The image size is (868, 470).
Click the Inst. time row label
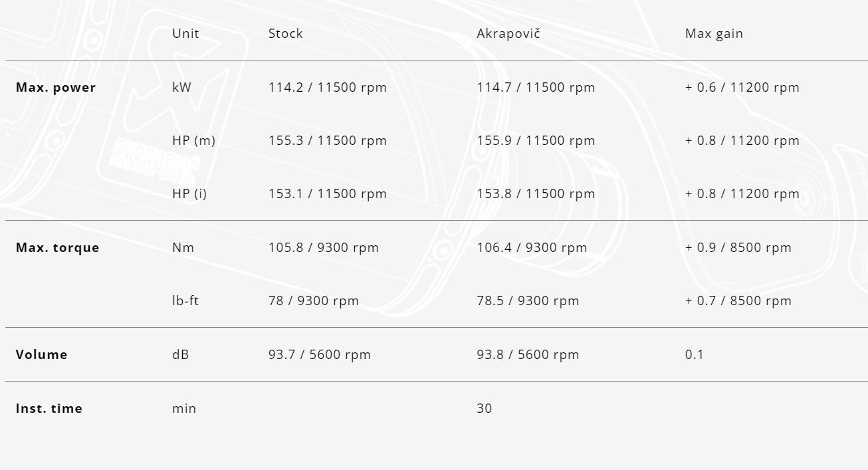(x=49, y=408)
